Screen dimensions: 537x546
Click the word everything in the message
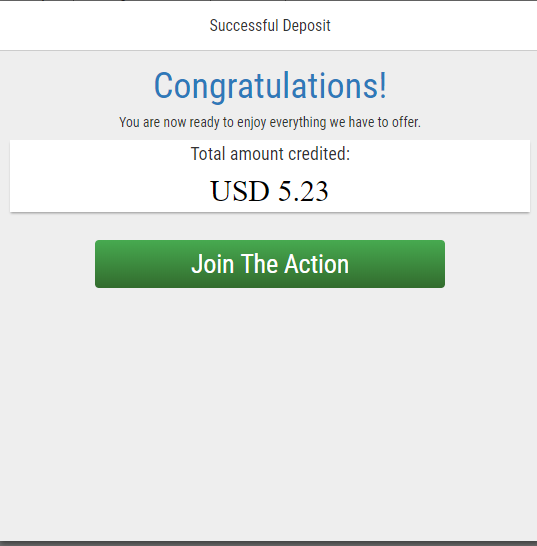pyautogui.click(x=298, y=123)
